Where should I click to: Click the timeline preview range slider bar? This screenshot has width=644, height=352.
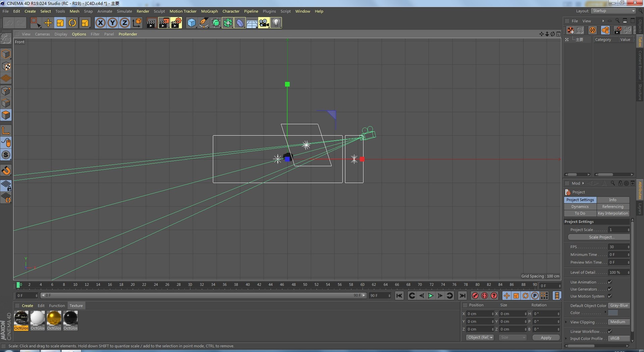[203, 296]
